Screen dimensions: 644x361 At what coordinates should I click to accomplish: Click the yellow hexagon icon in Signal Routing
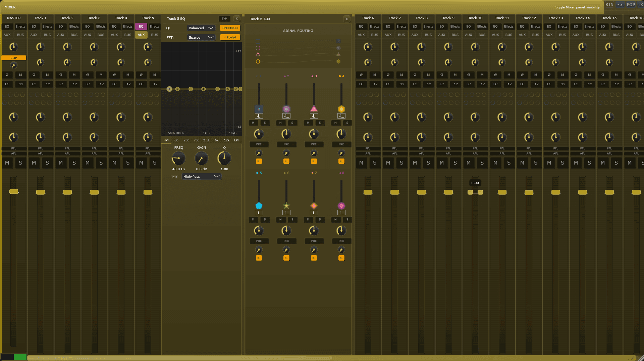pyautogui.click(x=258, y=61)
